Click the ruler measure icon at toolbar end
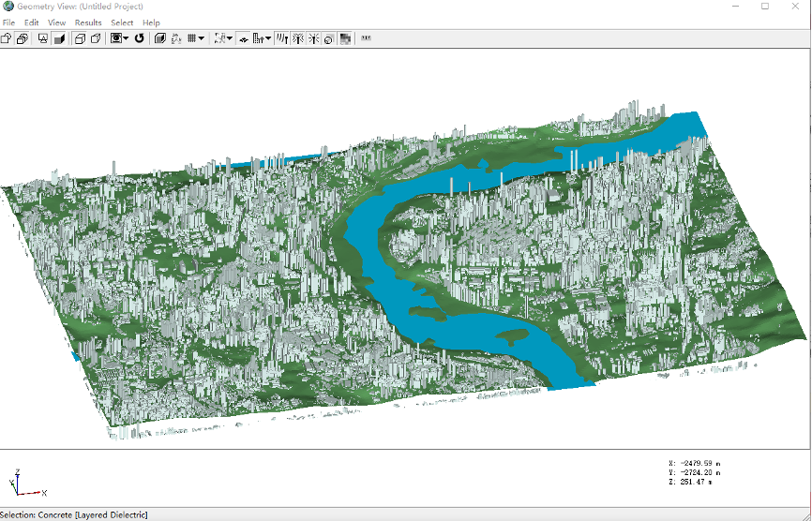The image size is (812, 521). (366, 38)
